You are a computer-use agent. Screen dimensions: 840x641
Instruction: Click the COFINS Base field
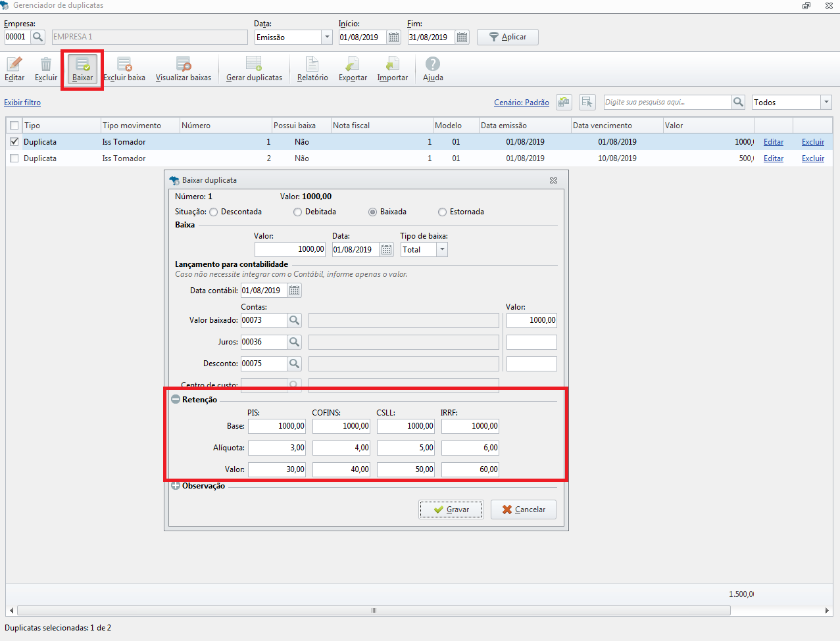pyautogui.click(x=341, y=426)
